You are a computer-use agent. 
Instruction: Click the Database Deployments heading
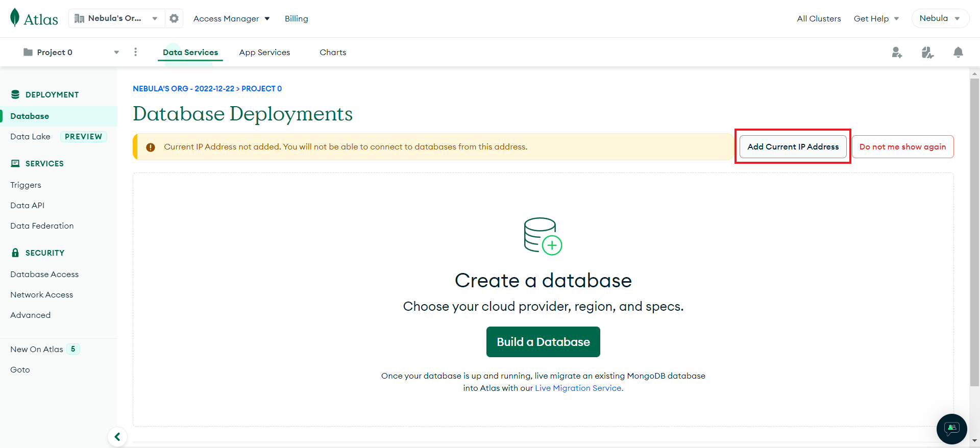(x=242, y=113)
